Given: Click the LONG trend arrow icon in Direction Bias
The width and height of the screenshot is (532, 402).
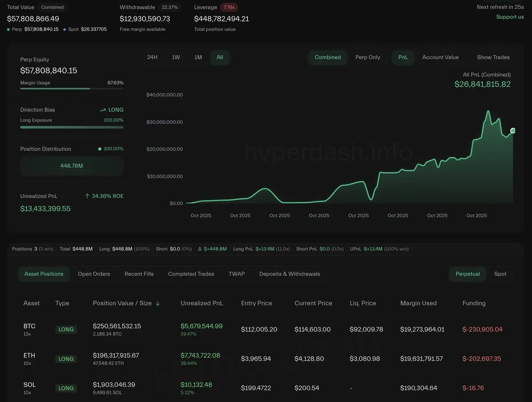Looking at the screenshot, I should point(103,110).
